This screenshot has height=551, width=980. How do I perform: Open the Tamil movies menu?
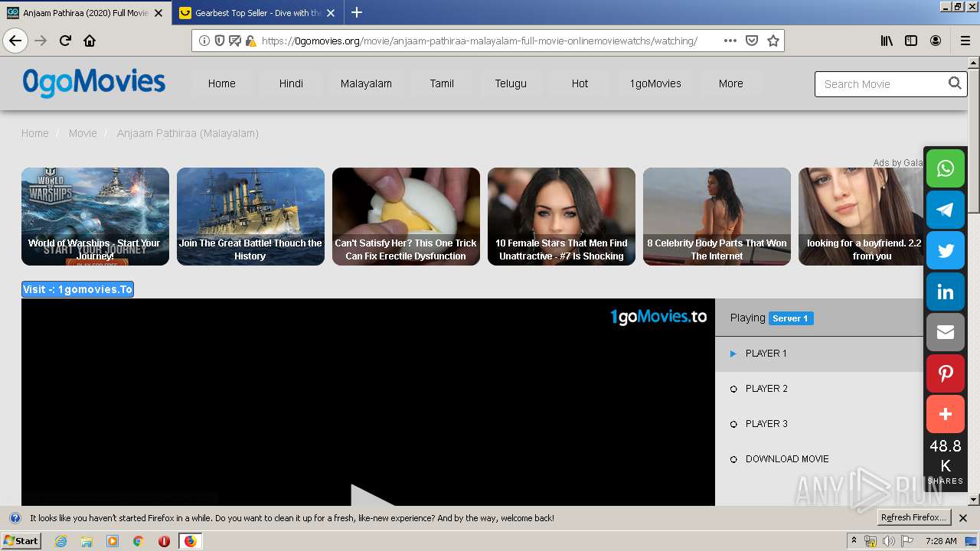(442, 83)
